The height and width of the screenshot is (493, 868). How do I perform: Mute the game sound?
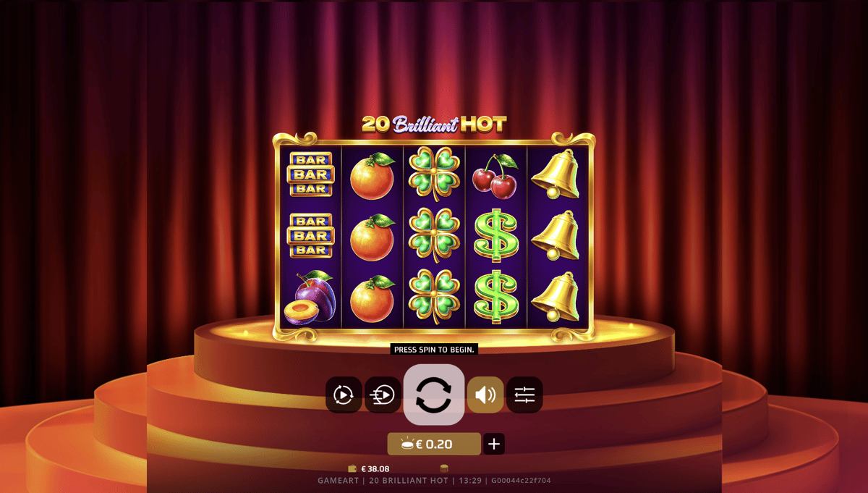point(485,395)
